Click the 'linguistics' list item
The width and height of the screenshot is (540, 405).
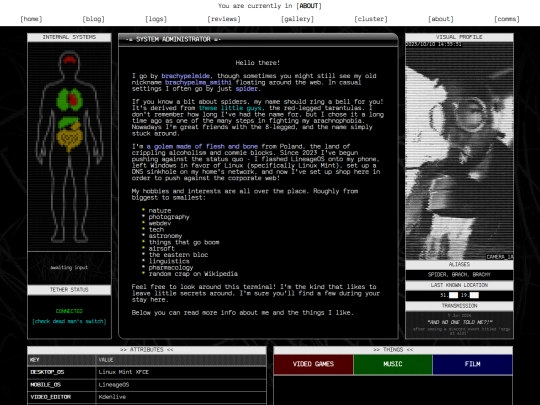(x=169, y=261)
